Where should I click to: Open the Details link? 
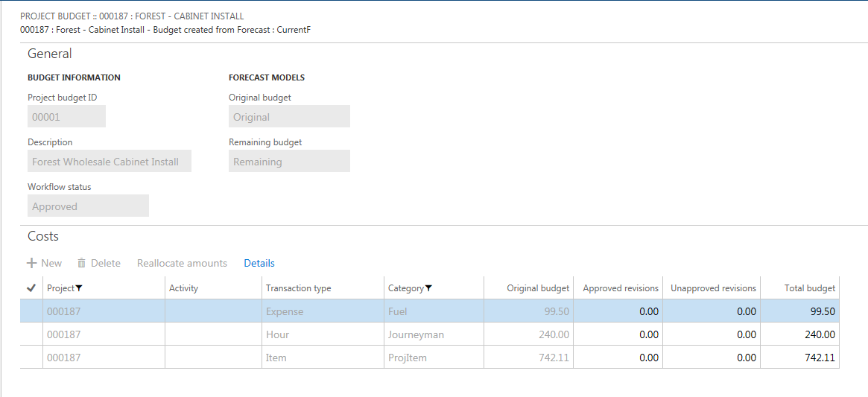[x=259, y=263]
